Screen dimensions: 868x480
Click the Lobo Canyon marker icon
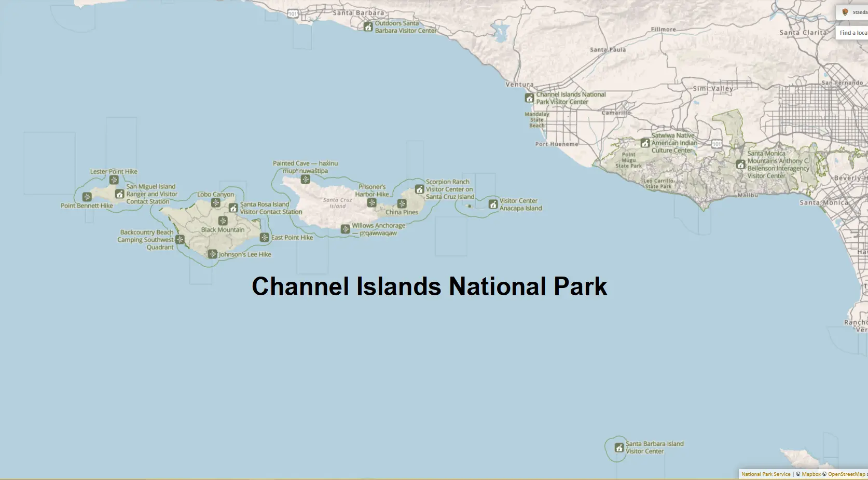tap(216, 203)
